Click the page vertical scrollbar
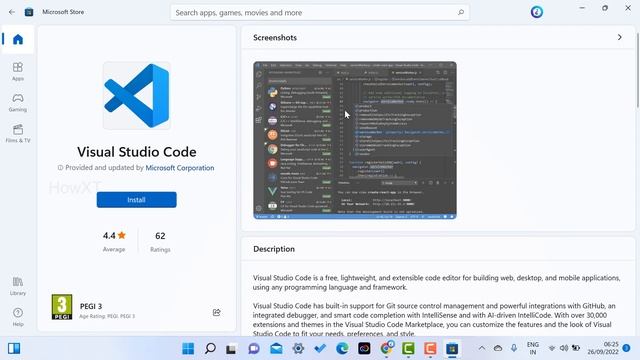This screenshot has height=360, width=640. 637,69
